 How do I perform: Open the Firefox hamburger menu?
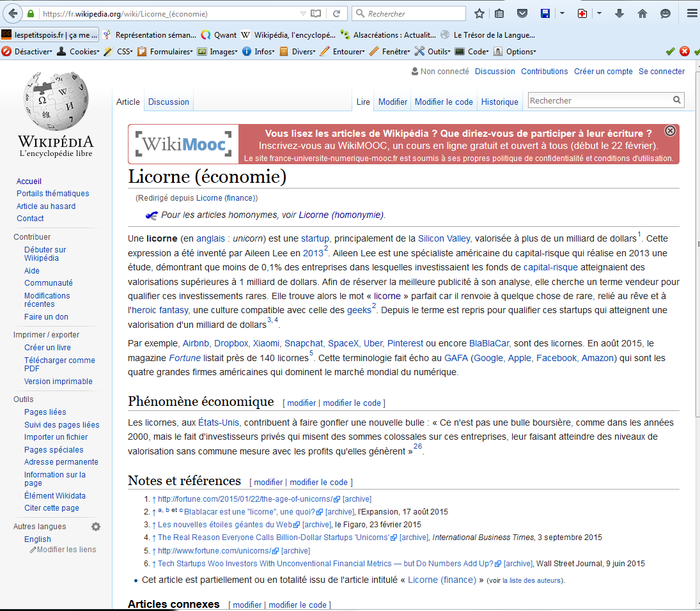click(691, 13)
